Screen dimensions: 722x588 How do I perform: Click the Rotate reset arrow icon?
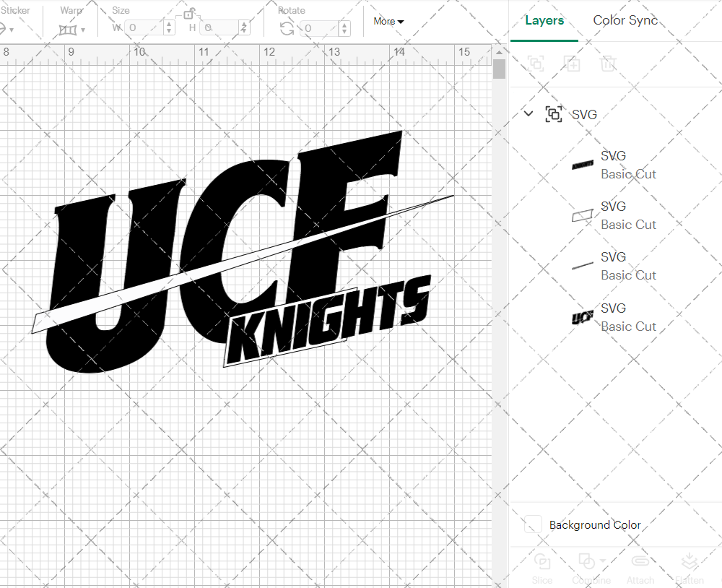coord(286,27)
